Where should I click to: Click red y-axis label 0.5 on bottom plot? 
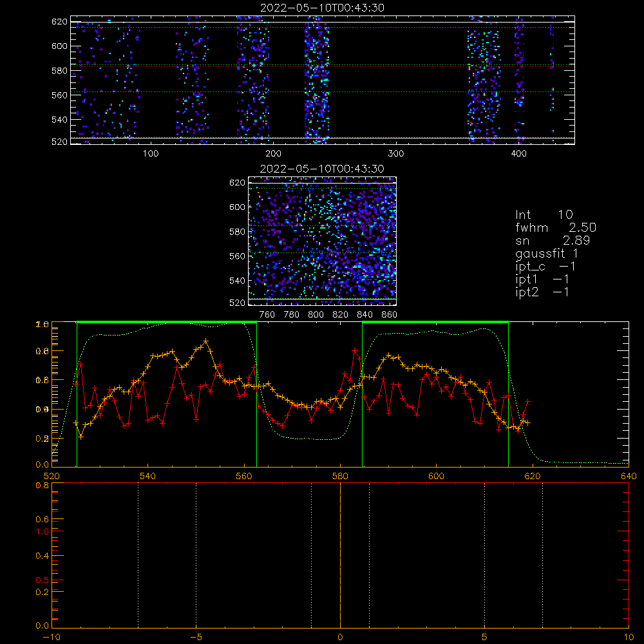click(x=42, y=580)
